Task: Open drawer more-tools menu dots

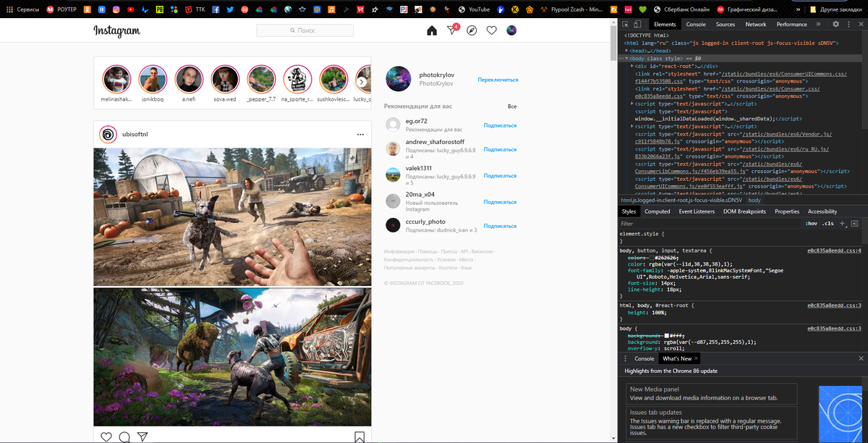Action: pyautogui.click(x=625, y=358)
